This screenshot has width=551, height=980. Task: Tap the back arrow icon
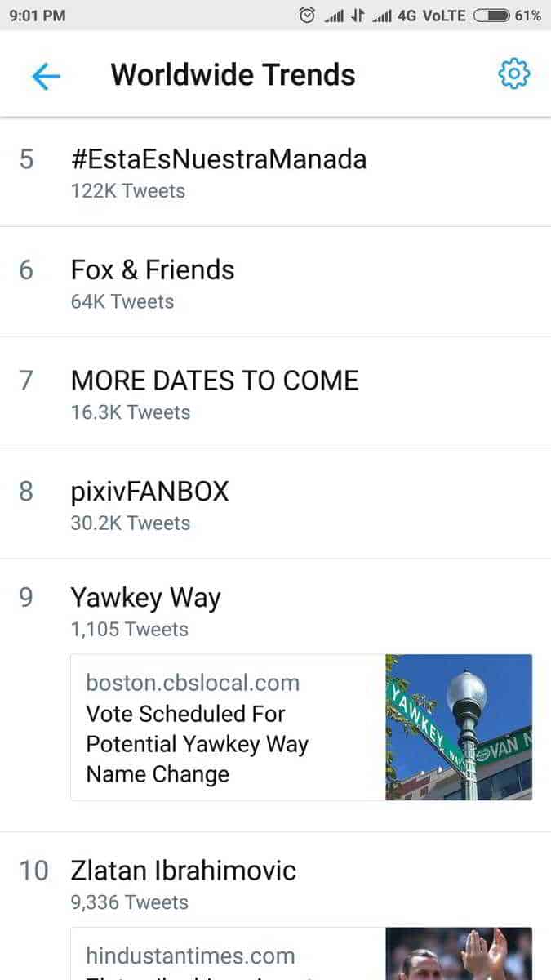point(46,76)
